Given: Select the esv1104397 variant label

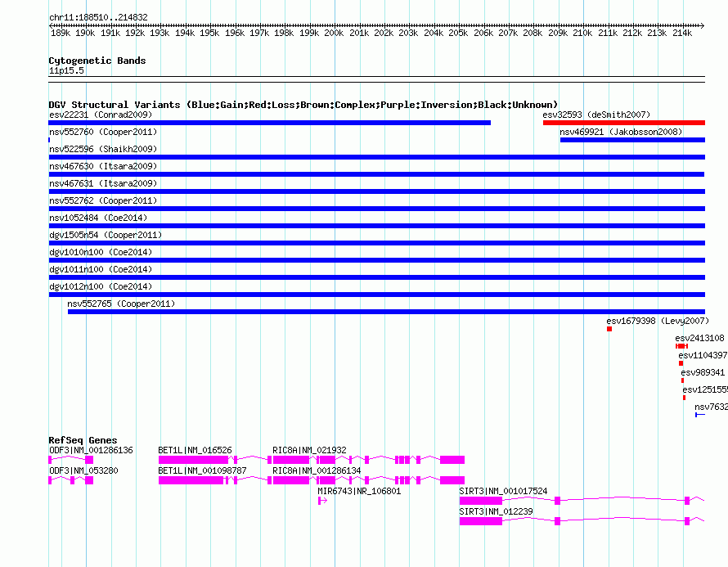Looking at the screenshot, I should point(703,355).
